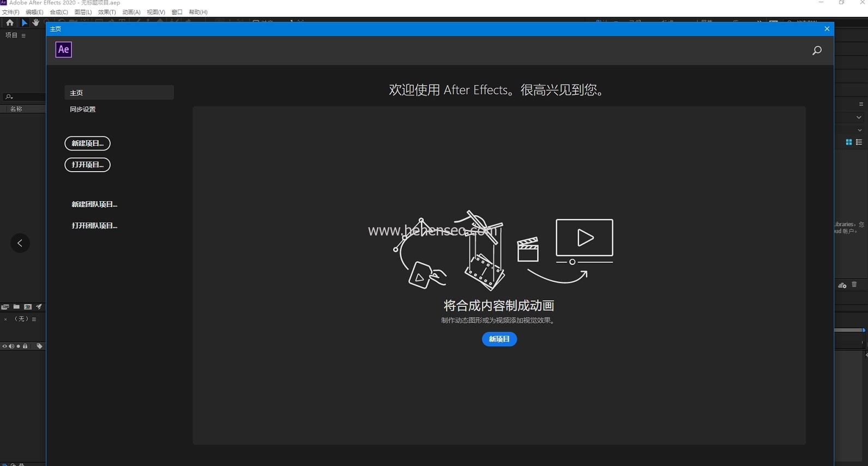Click 新建团队项目... link
The width and height of the screenshot is (868, 466).
[94, 204]
